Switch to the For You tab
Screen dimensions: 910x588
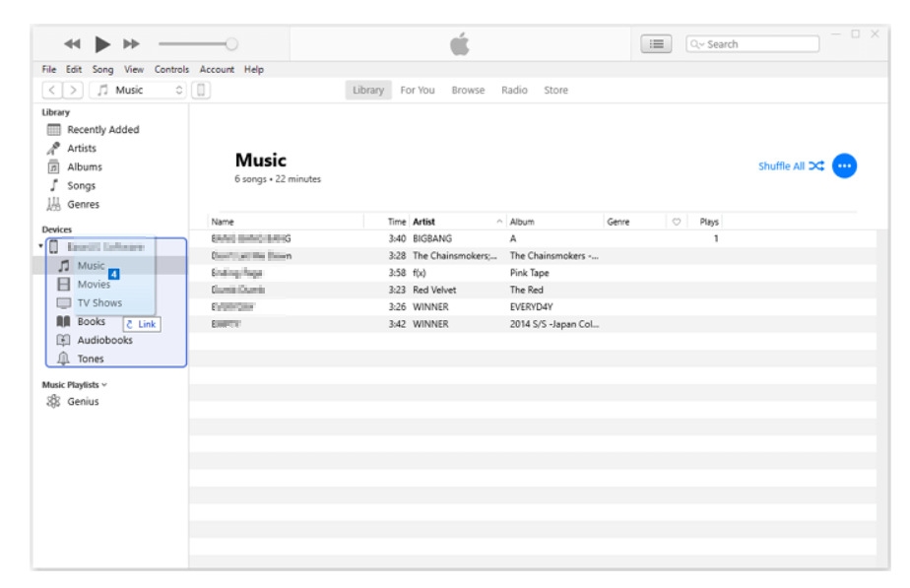418,90
